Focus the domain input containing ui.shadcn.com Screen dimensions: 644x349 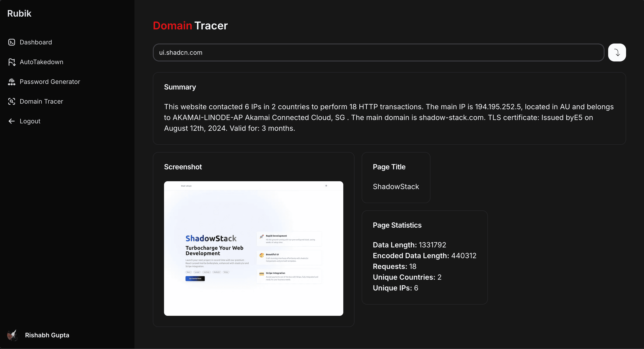pos(378,52)
